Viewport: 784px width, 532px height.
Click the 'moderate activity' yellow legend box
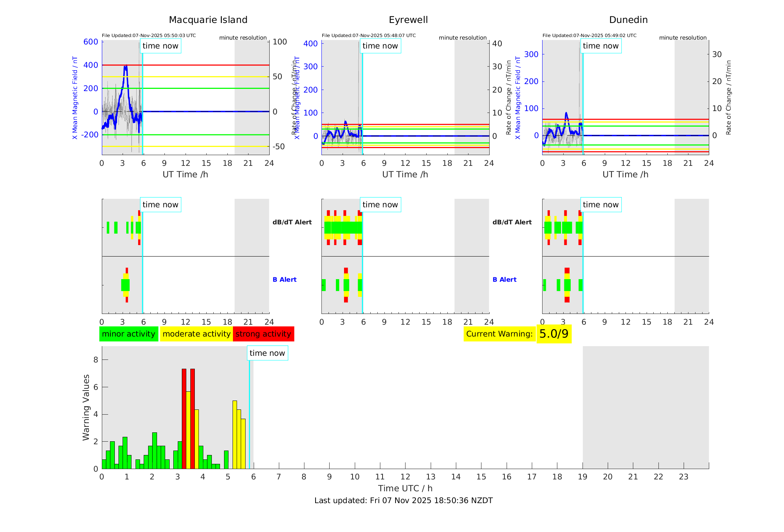[x=196, y=334]
